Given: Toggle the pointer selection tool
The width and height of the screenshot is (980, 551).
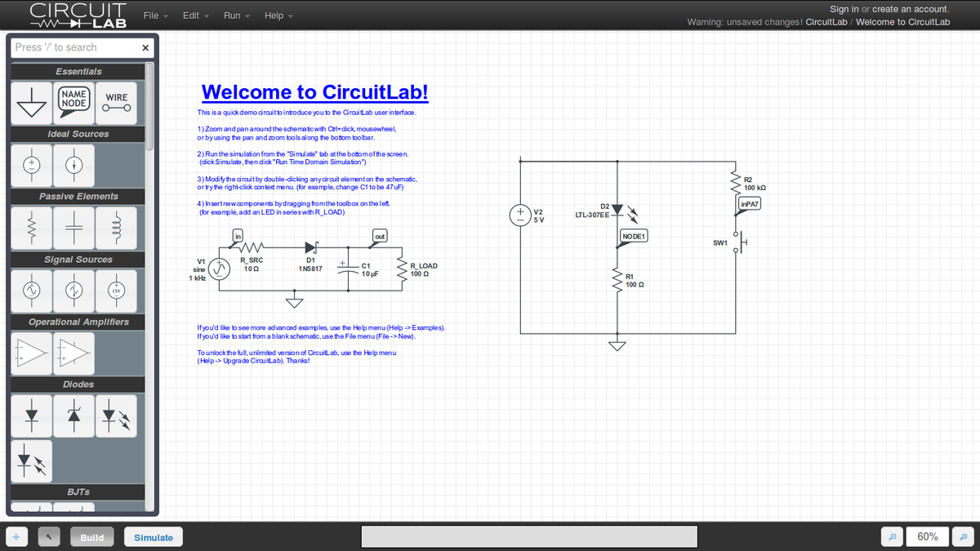Looking at the screenshot, I should tap(50, 537).
